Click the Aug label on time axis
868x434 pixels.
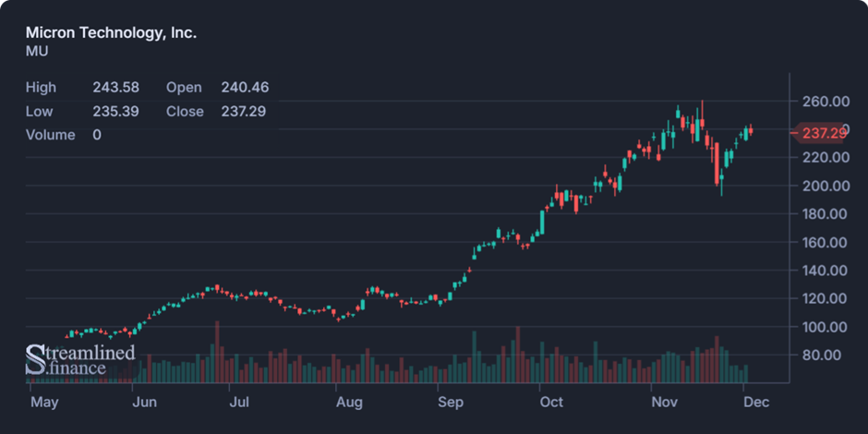349,403
